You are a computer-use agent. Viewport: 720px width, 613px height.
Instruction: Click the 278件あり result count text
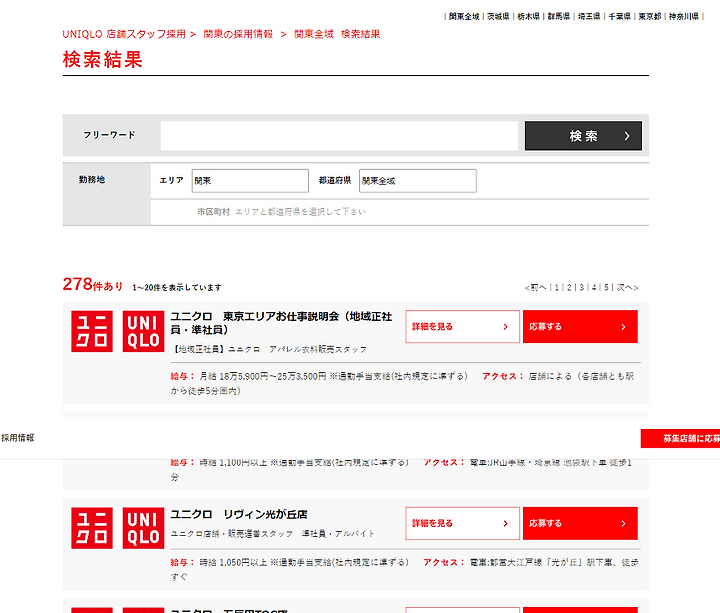pyautogui.click(x=93, y=284)
